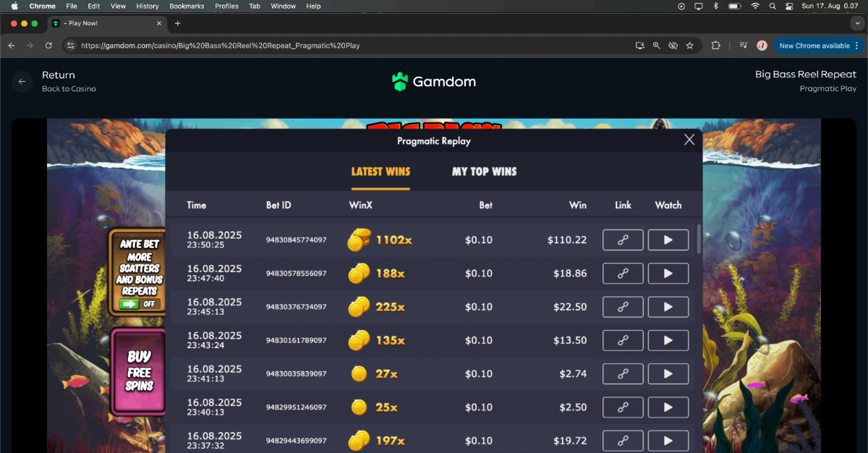Screen dimensions: 868x453
Task: Watch replay of the 225x win
Action: pos(668,307)
